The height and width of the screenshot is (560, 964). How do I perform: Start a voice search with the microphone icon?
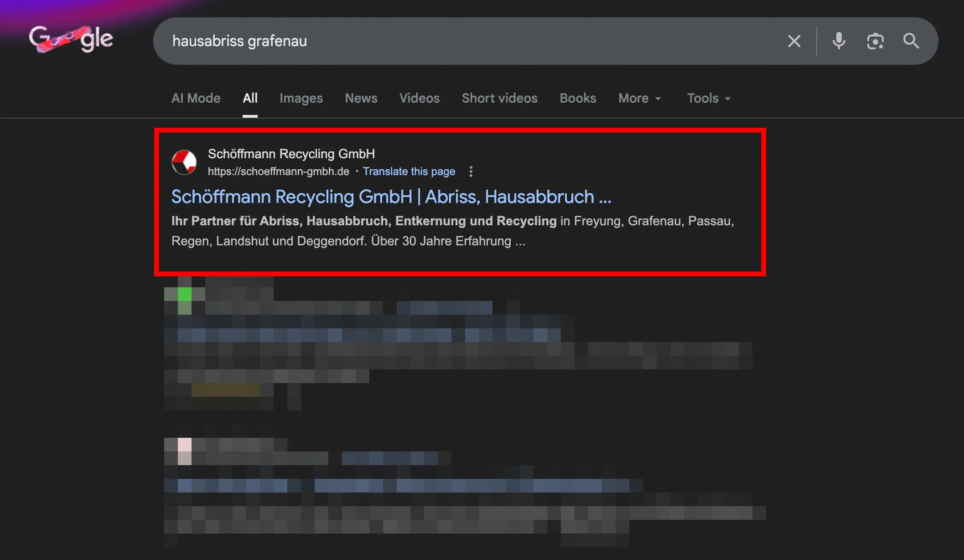839,41
